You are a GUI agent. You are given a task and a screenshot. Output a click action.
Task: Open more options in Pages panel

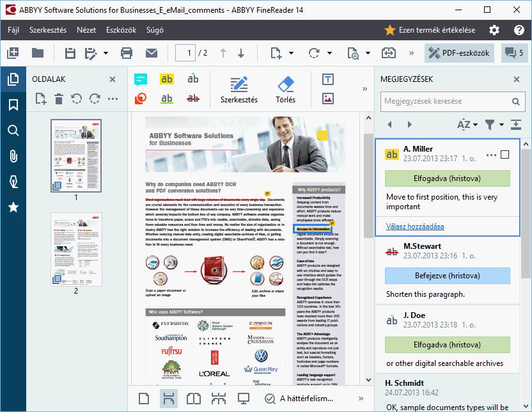[x=113, y=99]
